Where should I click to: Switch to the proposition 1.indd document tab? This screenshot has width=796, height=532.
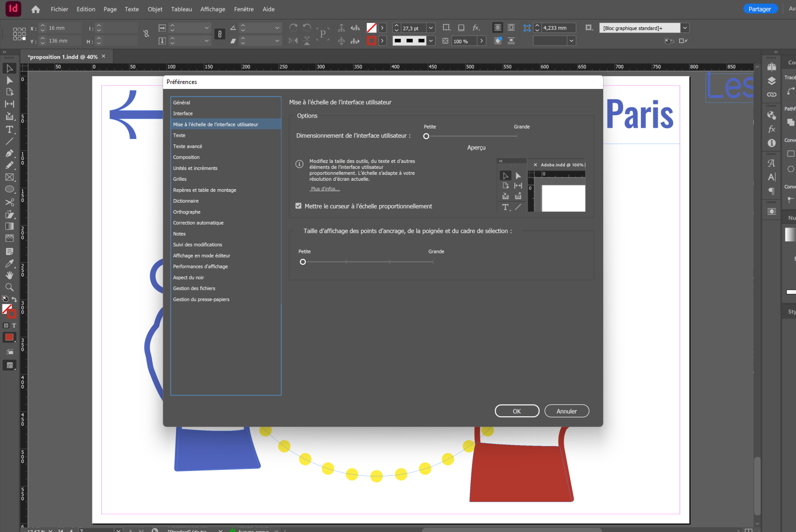click(x=62, y=56)
